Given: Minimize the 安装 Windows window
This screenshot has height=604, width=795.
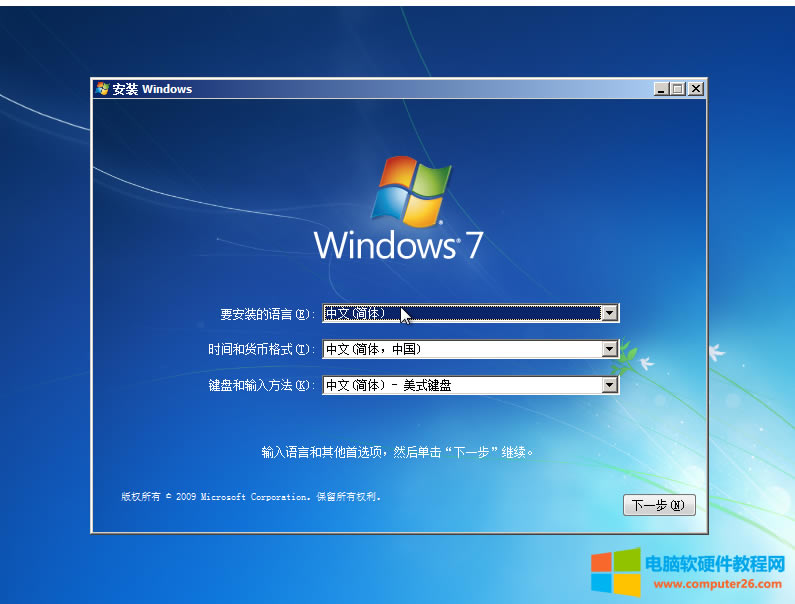Looking at the screenshot, I should [x=661, y=89].
